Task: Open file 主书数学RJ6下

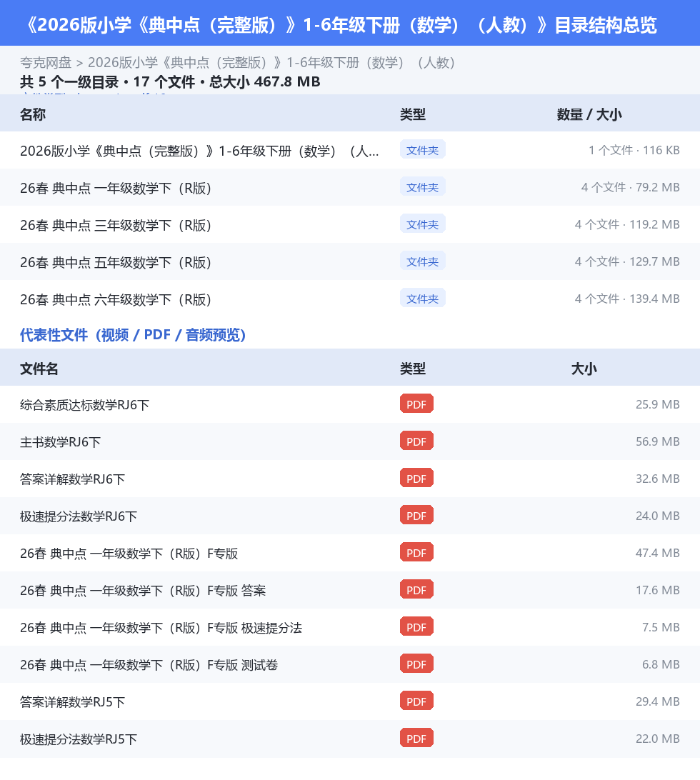Action: (60, 442)
